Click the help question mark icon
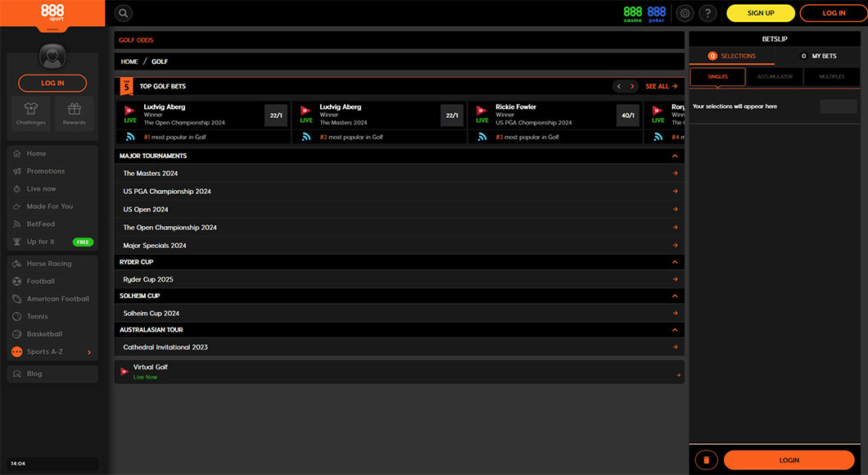The image size is (868, 475). pyautogui.click(x=708, y=13)
